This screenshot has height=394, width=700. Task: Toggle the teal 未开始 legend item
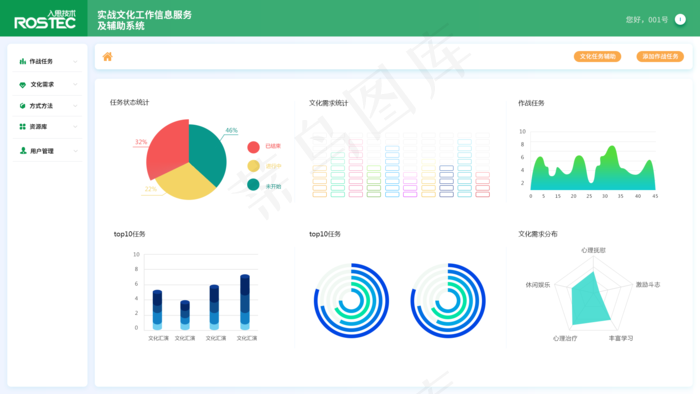[264, 186]
